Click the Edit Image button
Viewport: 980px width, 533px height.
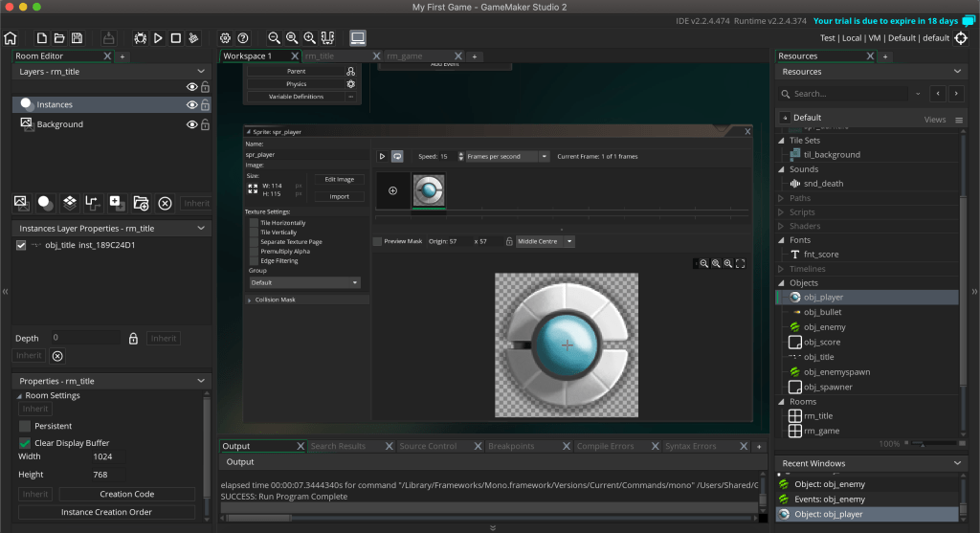(339, 179)
